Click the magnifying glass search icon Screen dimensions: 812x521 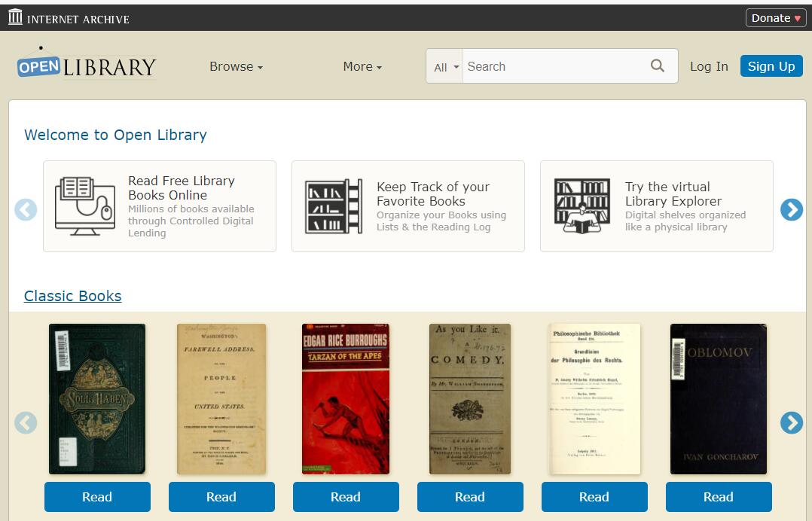coord(657,66)
